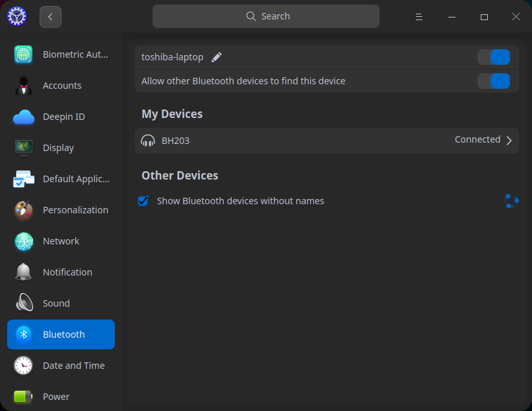This screenshot has height=411, width=532.
Task: Uncheck Show Bluetooth devices without names
Action: pyautogui.click(x=143, y=201)
